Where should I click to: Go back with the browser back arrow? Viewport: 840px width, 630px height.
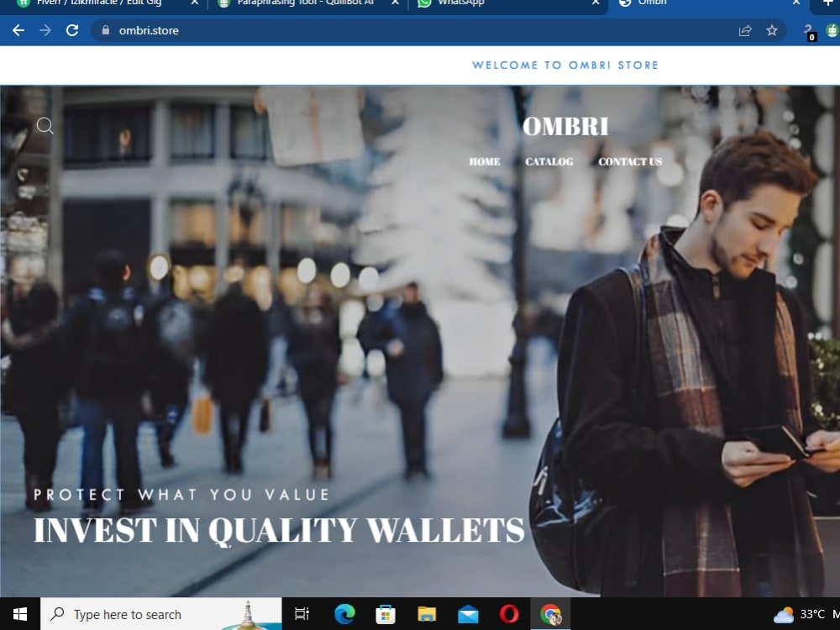(18, 30)
